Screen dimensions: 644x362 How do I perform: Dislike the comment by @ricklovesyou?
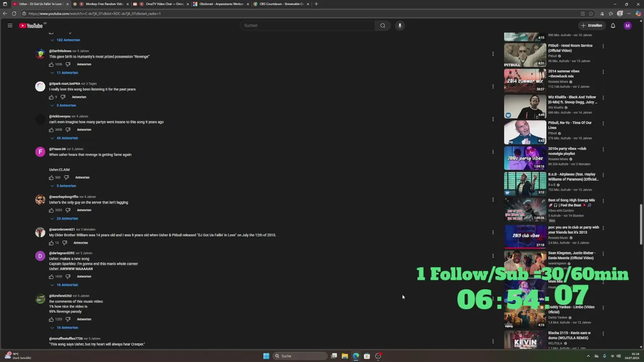pyautogui.click(x=68, y=130)
